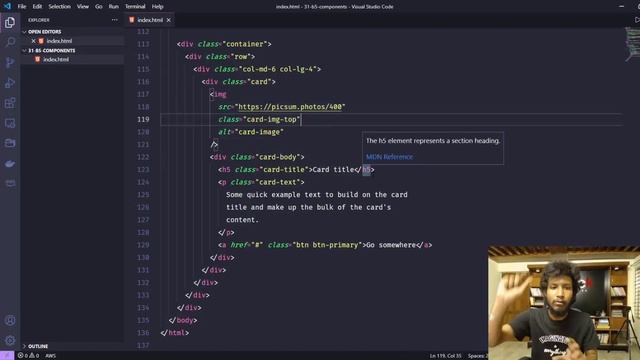Screen dimensions: 640x360
Task: Open the Help menu
Action: tap(158, 7)
